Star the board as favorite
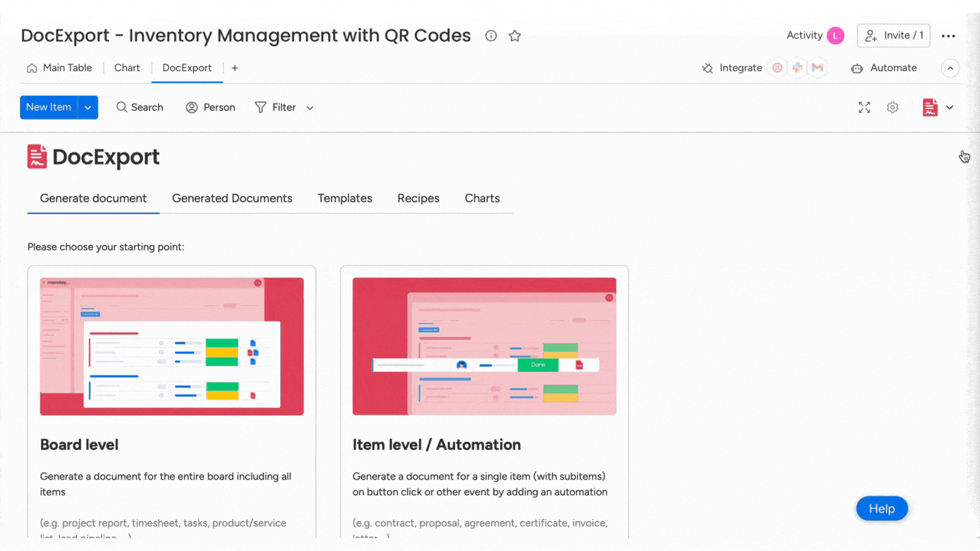The height and width of the screenshot is (551, 980). pos(514,36)
